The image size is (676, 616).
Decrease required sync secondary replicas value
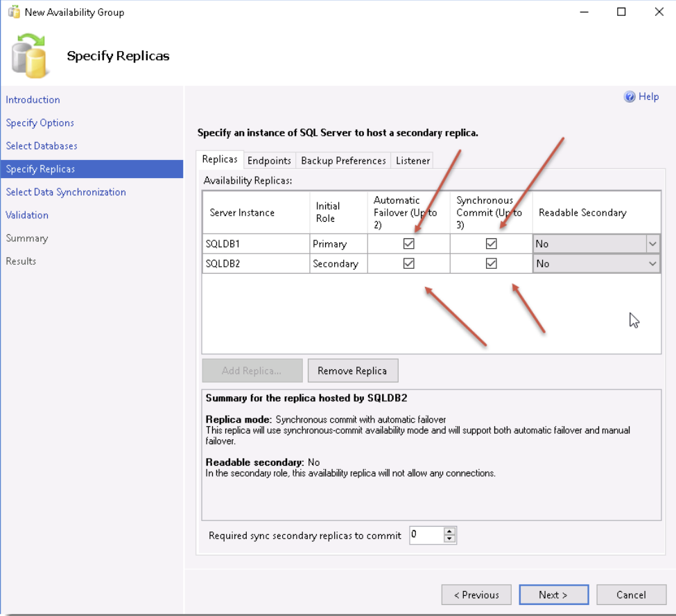click(x=449, y=539)
